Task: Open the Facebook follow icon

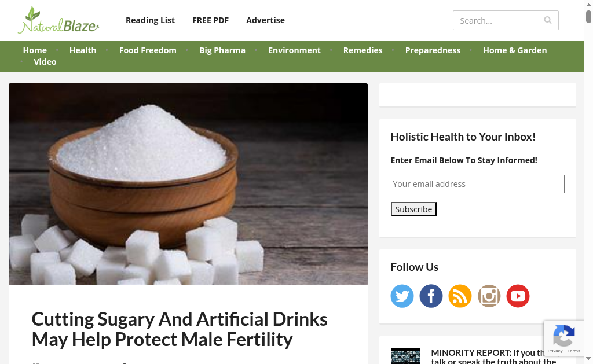Action: (431, 296)
